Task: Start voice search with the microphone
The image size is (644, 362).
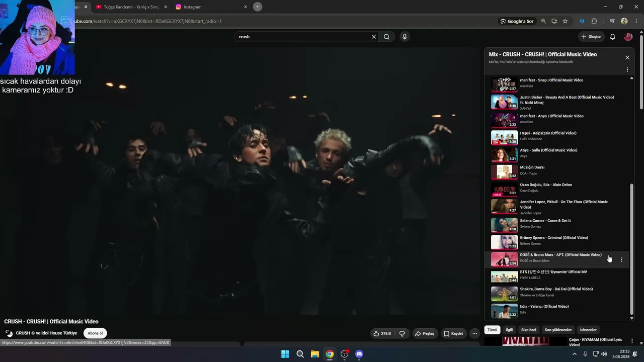Action: 405,37
